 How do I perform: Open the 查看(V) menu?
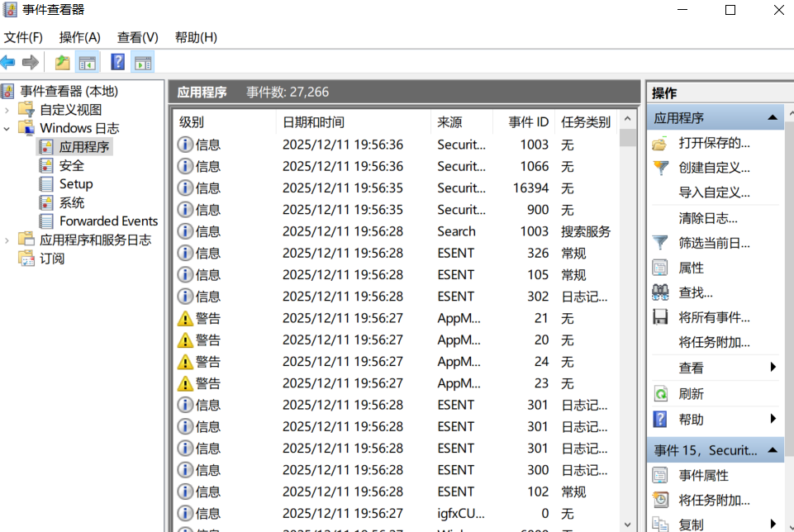(138, 37)
